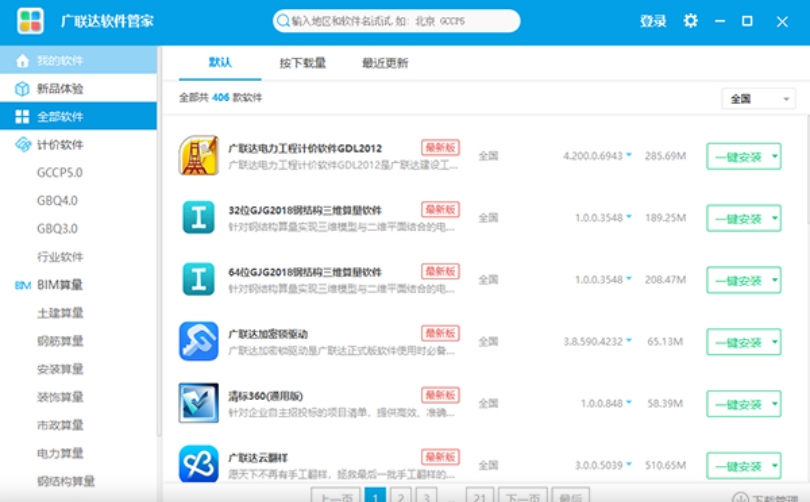Screen dimensions: 810x502
Task: Click the software list vertical scrollbar
Action: click(807, 170)
